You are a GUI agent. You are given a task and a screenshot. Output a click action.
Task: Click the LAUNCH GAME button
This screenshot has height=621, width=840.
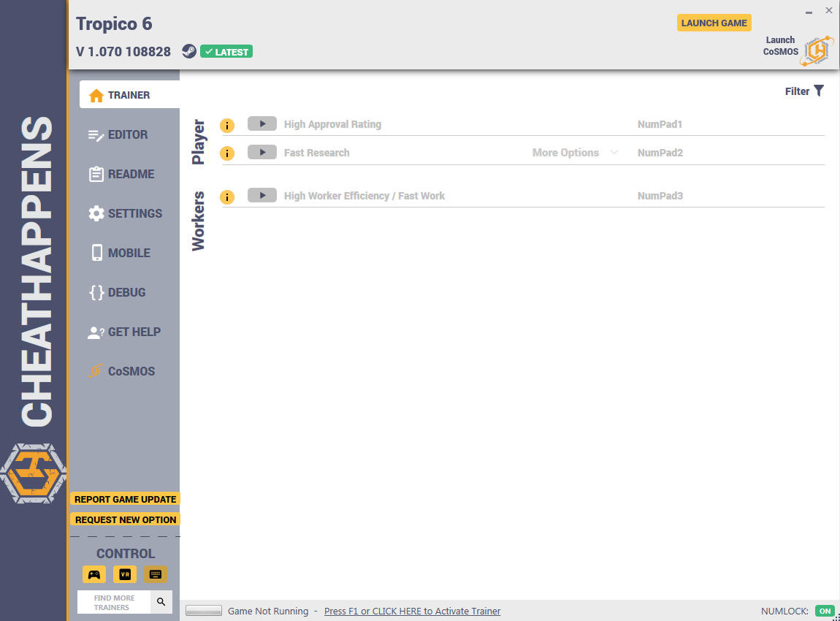(714, 23)
